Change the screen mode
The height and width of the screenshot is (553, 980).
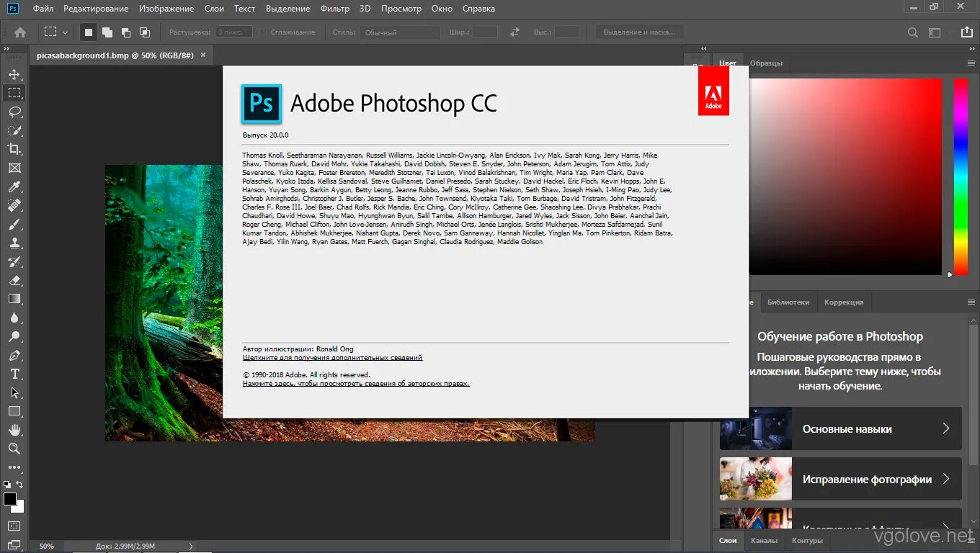point(14,544)
